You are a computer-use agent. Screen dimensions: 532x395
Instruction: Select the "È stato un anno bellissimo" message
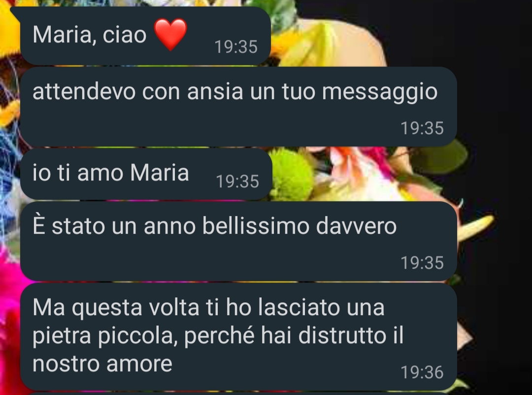(238, 241)
